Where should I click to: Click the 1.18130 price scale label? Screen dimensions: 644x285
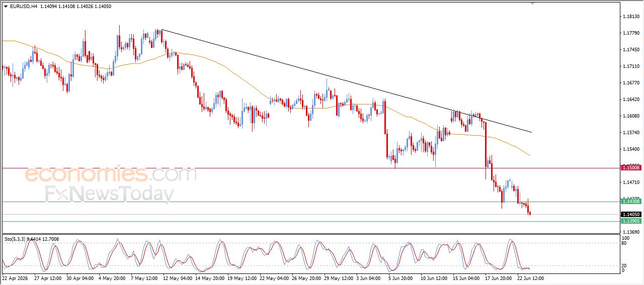pyautogui.click(x=631, y=17)
